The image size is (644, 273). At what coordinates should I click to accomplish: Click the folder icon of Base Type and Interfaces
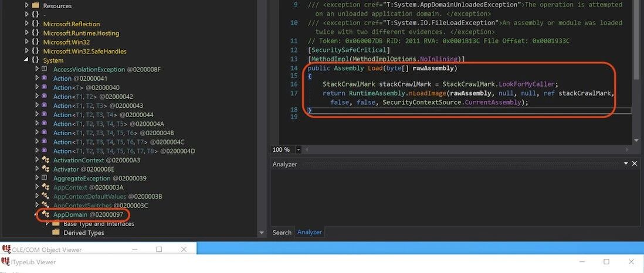[x=56, y=223]
